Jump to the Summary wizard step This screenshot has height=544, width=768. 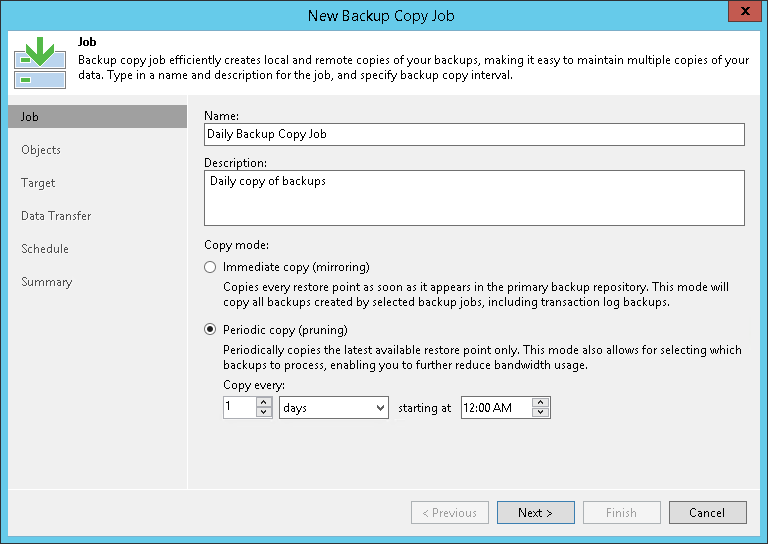[x=47, y=282]
